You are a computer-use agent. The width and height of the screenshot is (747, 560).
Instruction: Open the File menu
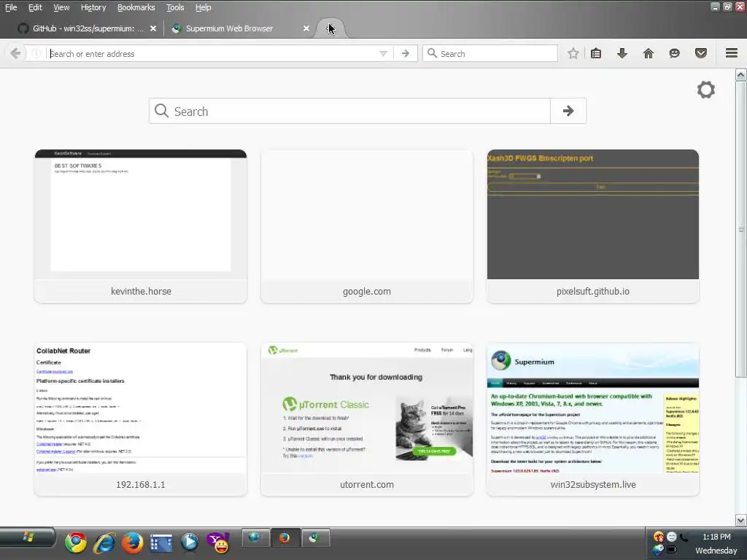click(11, 7)
